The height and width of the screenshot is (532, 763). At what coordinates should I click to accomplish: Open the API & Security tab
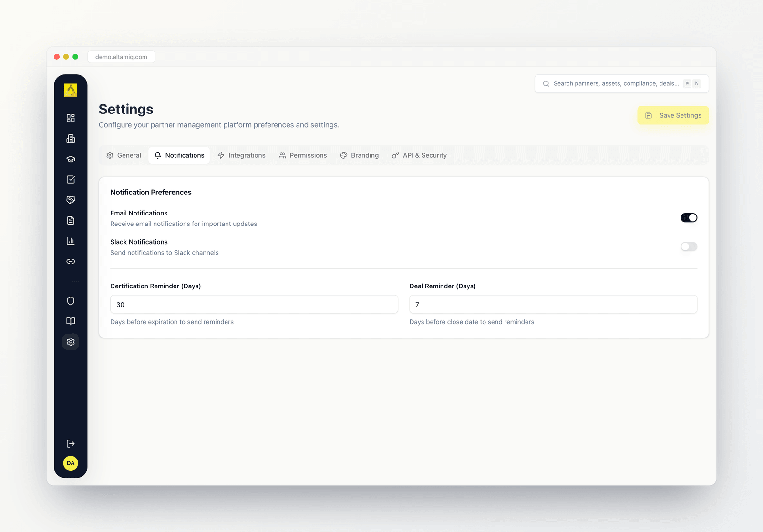click(419, 155)
